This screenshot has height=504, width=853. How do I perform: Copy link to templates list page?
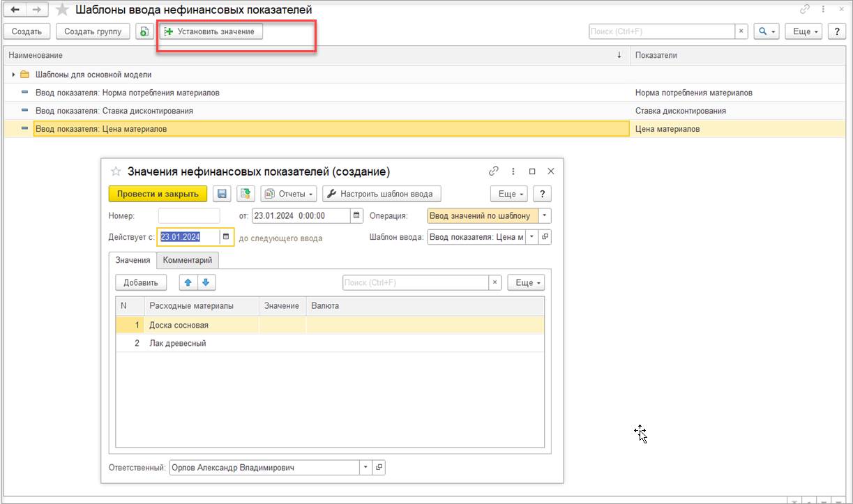point(805,10)
